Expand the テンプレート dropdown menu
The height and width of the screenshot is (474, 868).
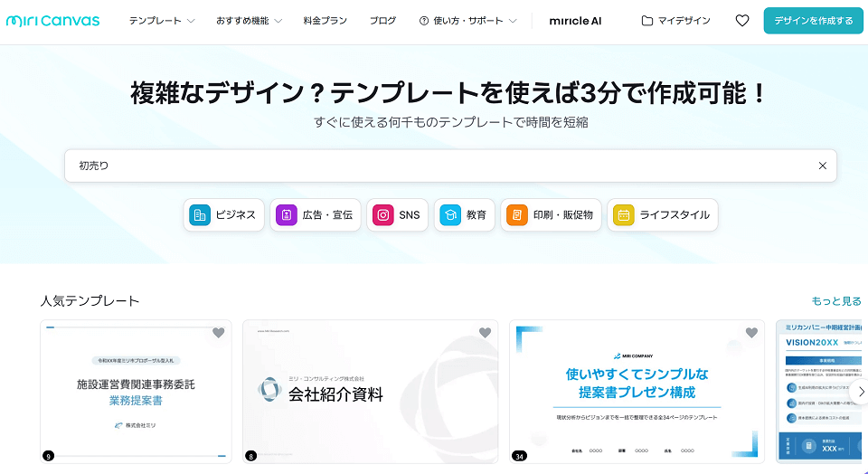point(162,21)
